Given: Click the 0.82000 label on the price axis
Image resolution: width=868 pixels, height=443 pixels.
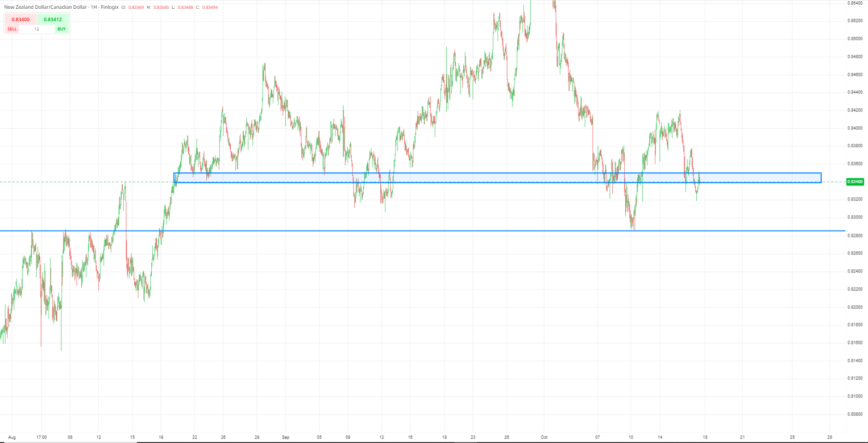Looking at the screenshot, I should coord(855,307).
